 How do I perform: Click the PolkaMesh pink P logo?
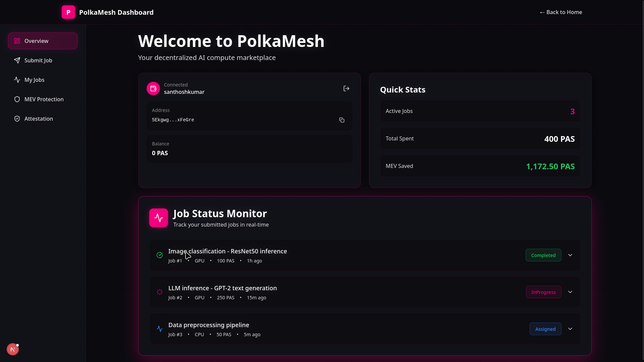pyautogui.click(x=68, y=12)
